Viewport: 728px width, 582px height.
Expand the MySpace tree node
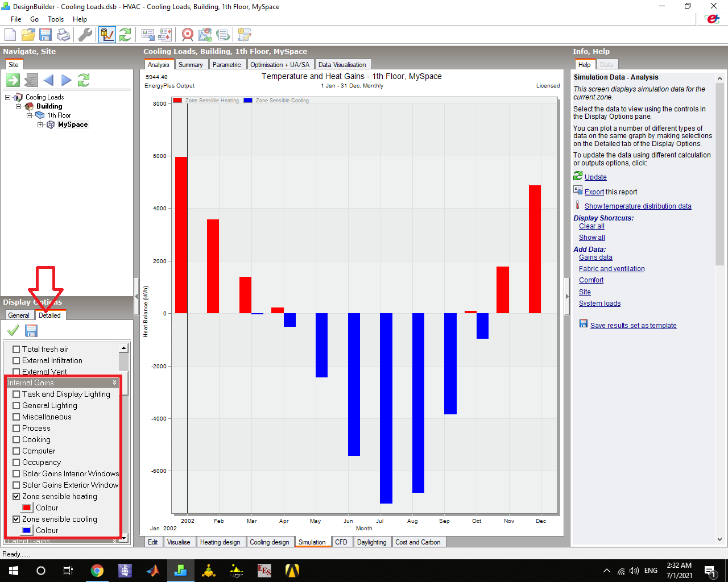pyautogui.click(x=40, y=124)
